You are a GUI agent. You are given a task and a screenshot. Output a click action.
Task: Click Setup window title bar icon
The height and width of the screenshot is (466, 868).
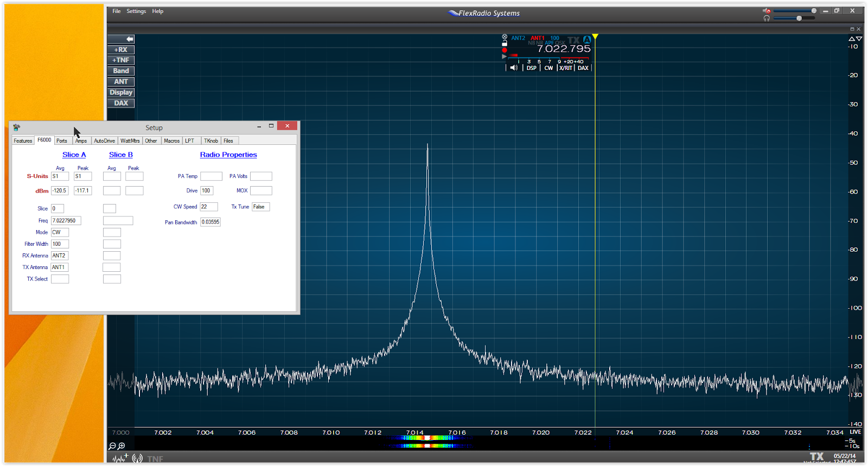(17, 127)
